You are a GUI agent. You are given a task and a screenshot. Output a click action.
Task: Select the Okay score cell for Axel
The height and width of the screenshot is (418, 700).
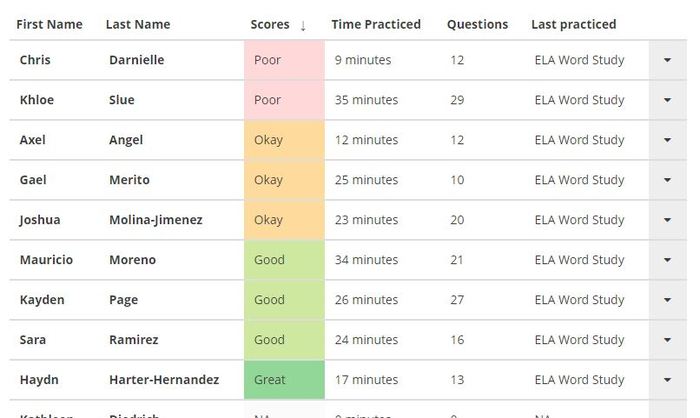[x=284, y=140]
